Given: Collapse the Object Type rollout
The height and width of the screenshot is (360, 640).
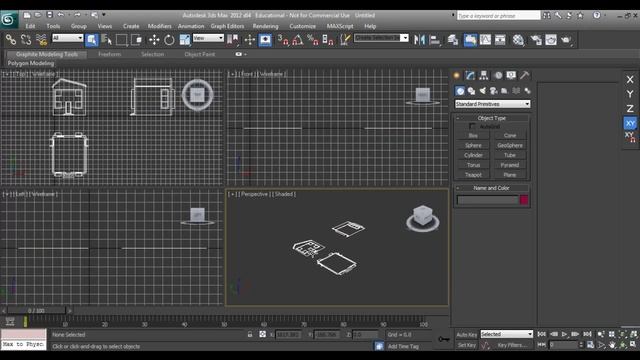Looking at the screenshot, I should [x=491, y=118].
